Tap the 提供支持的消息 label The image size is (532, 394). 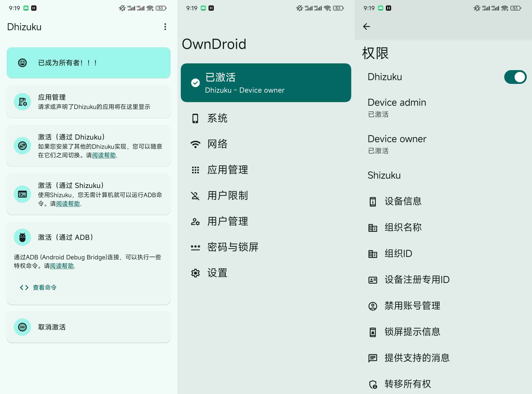417,358
